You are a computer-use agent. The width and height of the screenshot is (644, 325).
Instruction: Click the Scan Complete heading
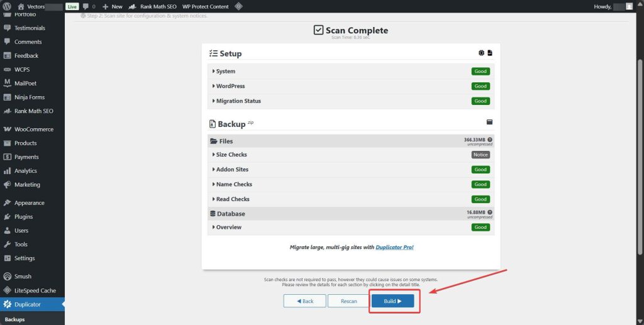351,30
